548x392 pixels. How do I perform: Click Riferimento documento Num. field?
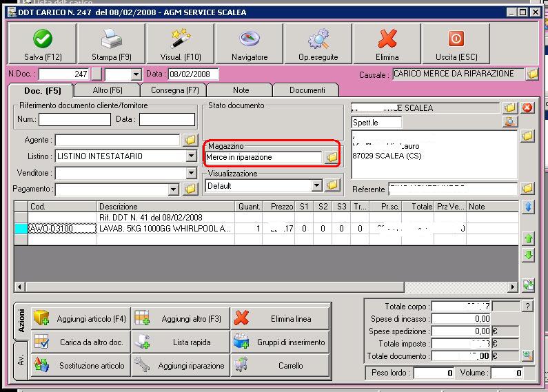click(x=75, y=119)
